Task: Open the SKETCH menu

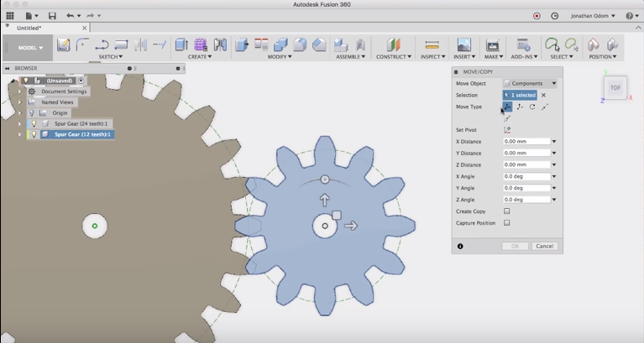Action: (111, 57)
